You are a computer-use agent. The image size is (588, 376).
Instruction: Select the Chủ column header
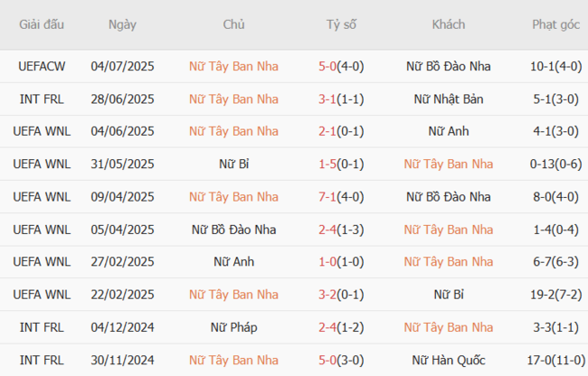point(233,24)
